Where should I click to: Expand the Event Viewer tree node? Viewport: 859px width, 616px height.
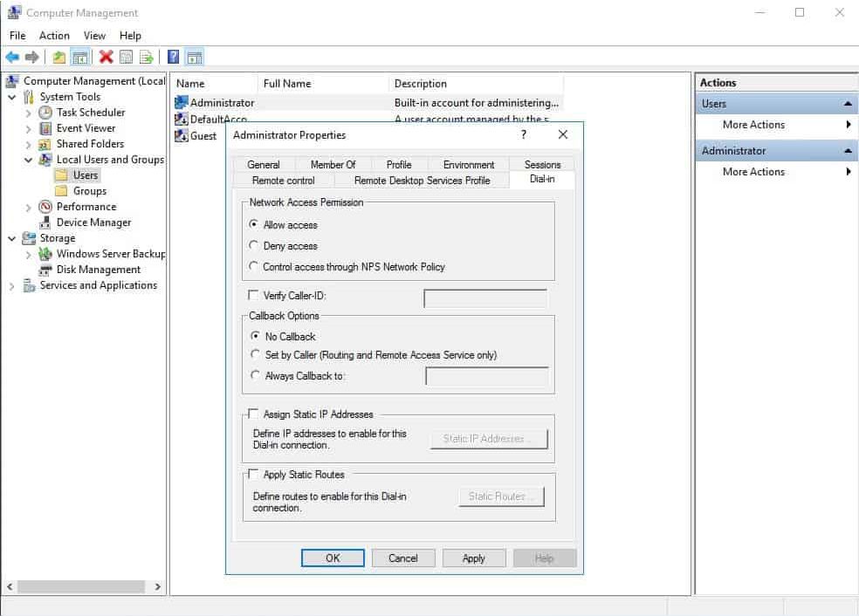pos(29,129)
